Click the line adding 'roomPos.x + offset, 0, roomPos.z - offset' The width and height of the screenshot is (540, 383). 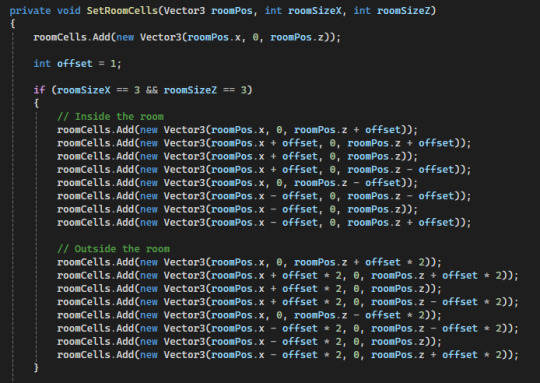click(x=264, y=169)
